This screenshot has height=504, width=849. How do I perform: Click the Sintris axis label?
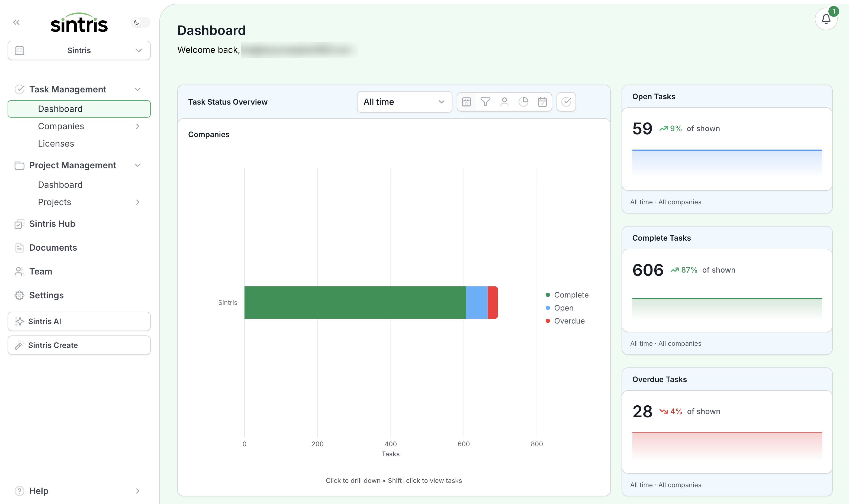click(228, 303)
